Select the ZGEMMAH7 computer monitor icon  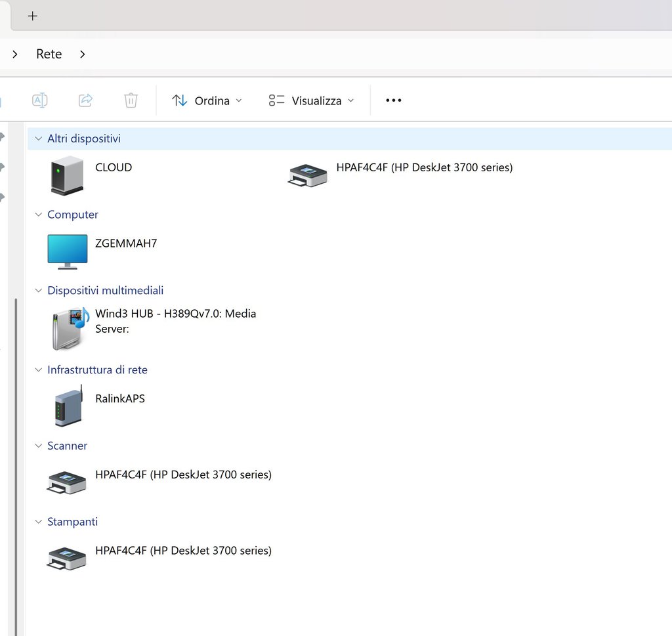(x=67, y=252)
